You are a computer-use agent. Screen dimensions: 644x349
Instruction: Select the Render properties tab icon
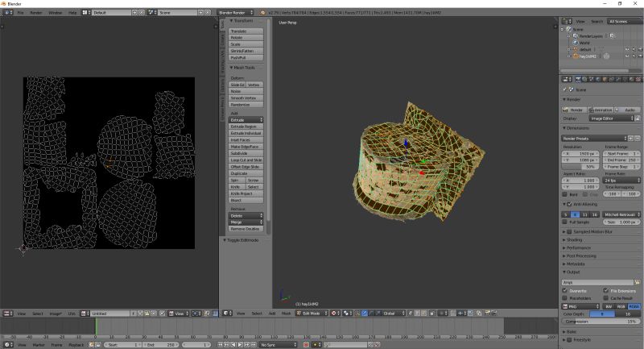click(x=578, y=79)
